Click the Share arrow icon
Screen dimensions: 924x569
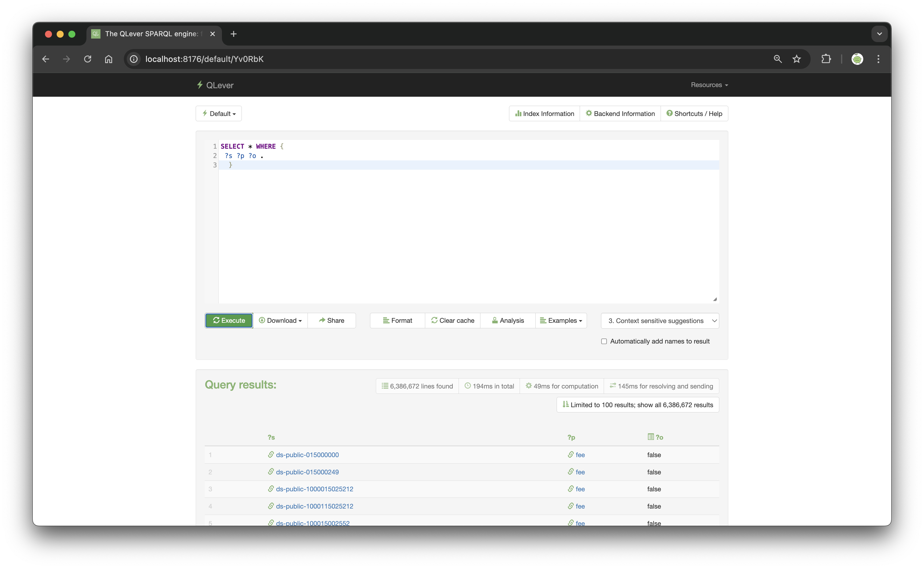coord(322,320)
